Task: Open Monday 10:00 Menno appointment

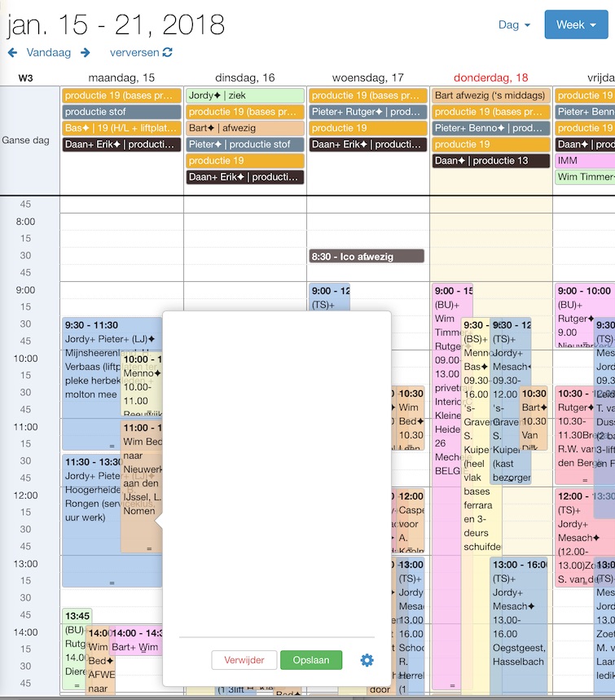Action: [142, 384]
